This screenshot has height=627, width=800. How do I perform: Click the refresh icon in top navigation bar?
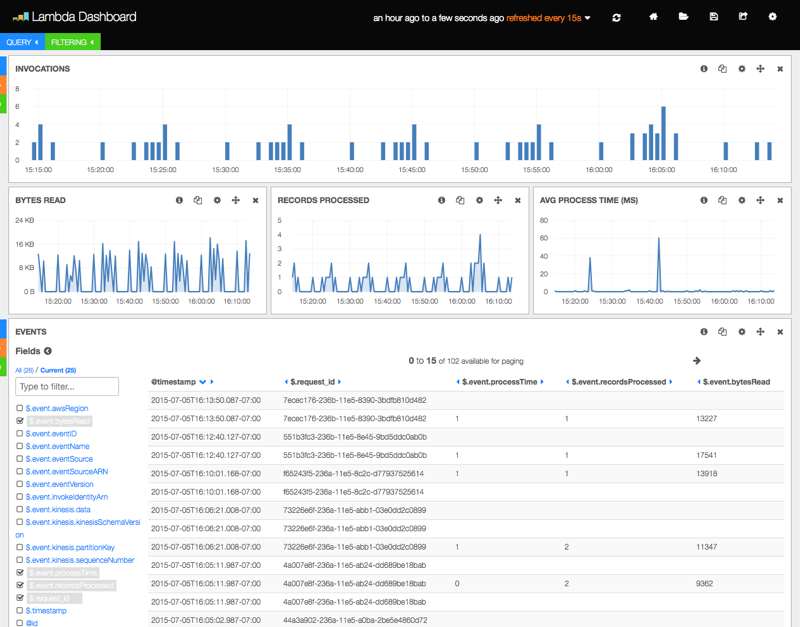coord(616,17)
